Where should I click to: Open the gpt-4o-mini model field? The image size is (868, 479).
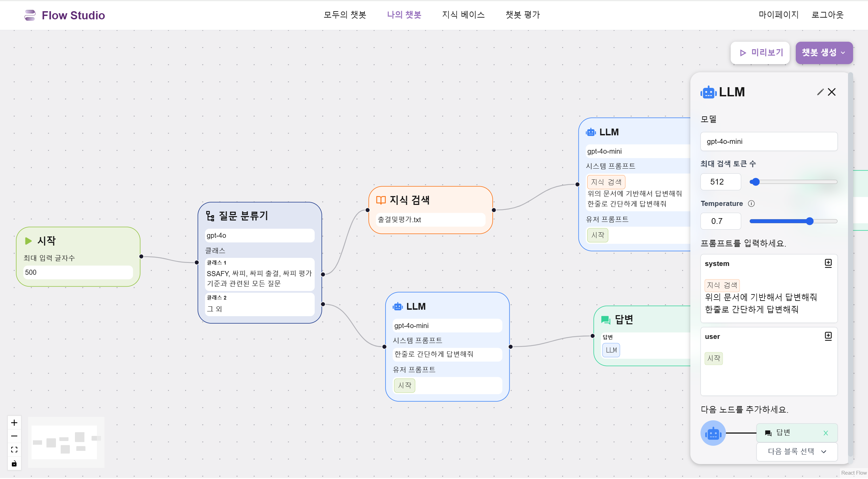[x=769, y=141]
